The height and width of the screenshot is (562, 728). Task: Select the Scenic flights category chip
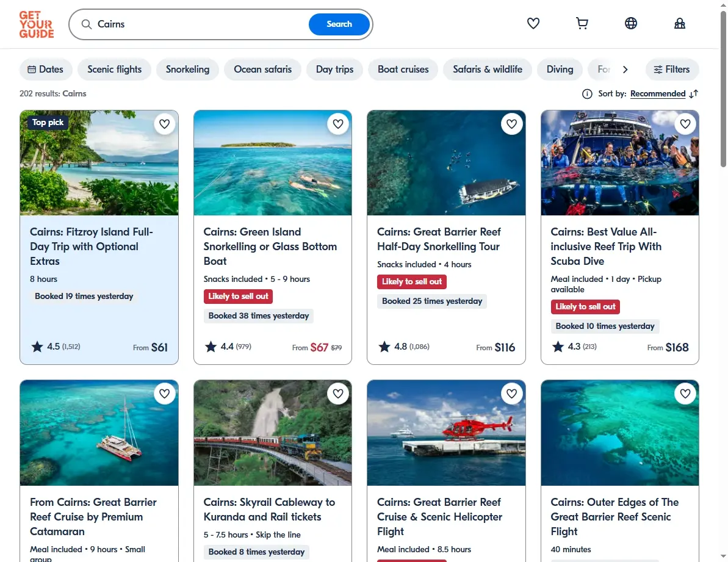click(114, 70)
